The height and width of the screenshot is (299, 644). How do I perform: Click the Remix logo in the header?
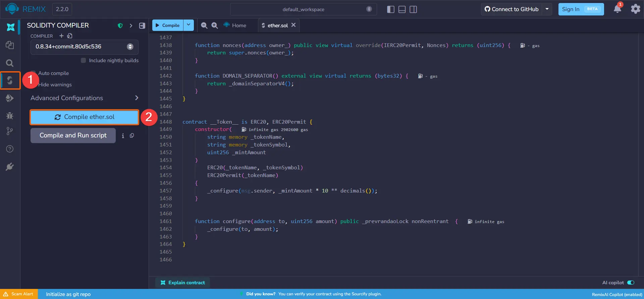[12, 9]
